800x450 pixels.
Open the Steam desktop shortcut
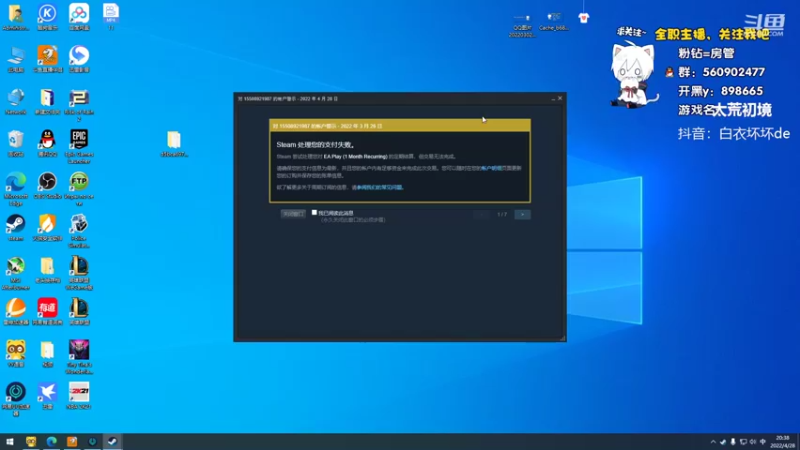coord(16,228)
